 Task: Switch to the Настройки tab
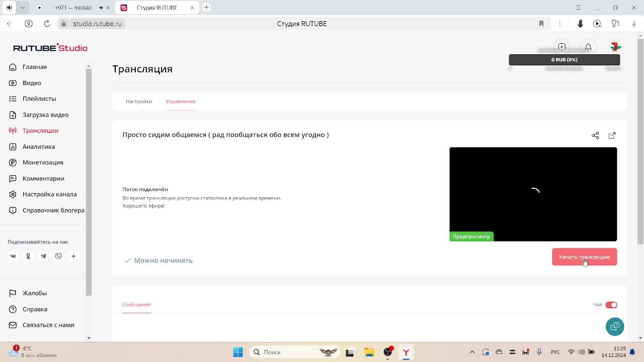(139, 102)
